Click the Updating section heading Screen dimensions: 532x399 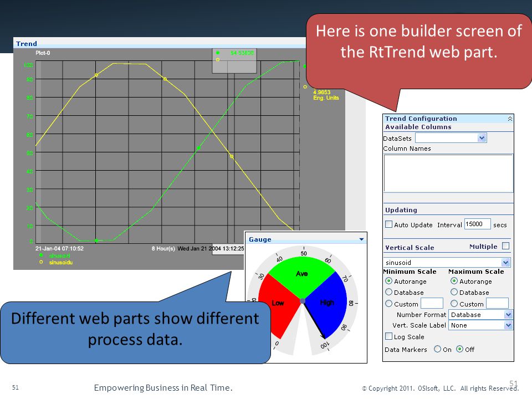tap(401, 210)
